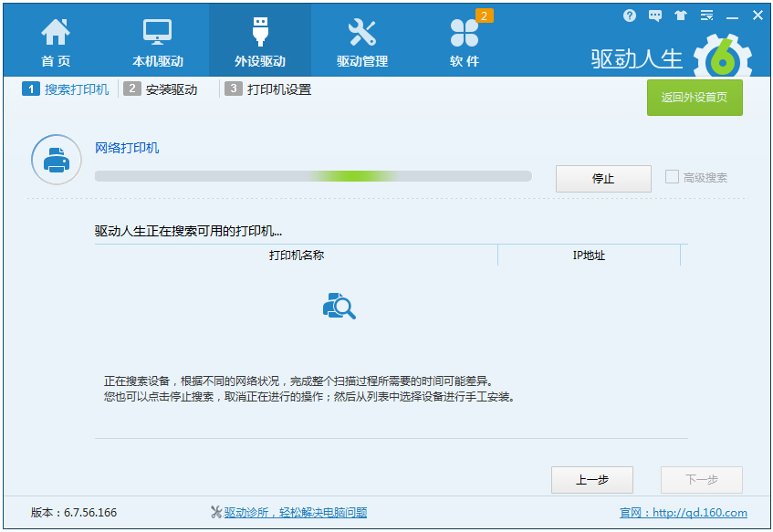
Task: Click 返回外设首页 green button
Action: pyautogui.click(x=695, y=98)
